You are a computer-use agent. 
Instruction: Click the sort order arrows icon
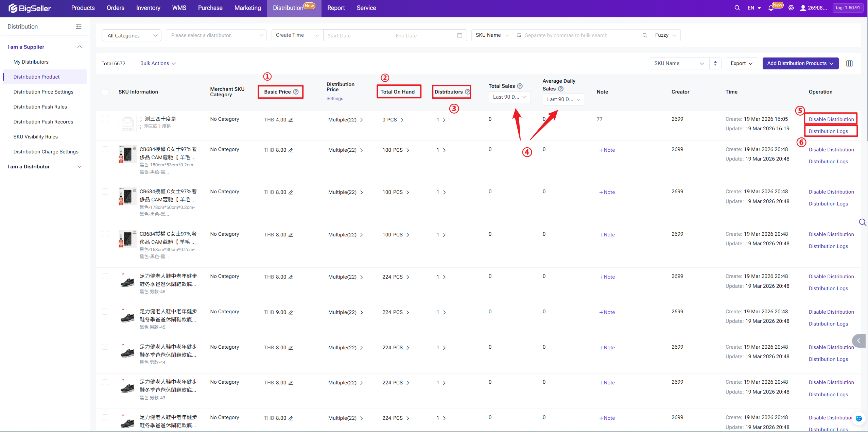click(x=715, y=64)
